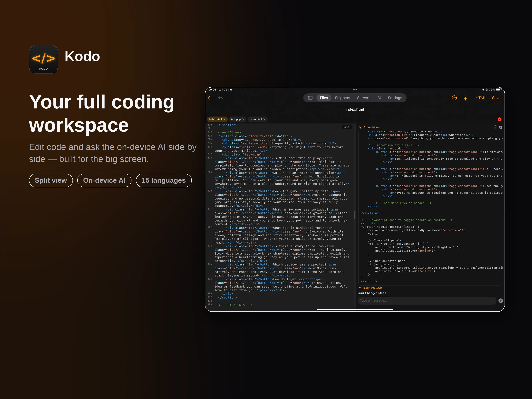Click the editor vertical scrollbar handle
Viewport: 532px width, 399px height.
[355, 215]
